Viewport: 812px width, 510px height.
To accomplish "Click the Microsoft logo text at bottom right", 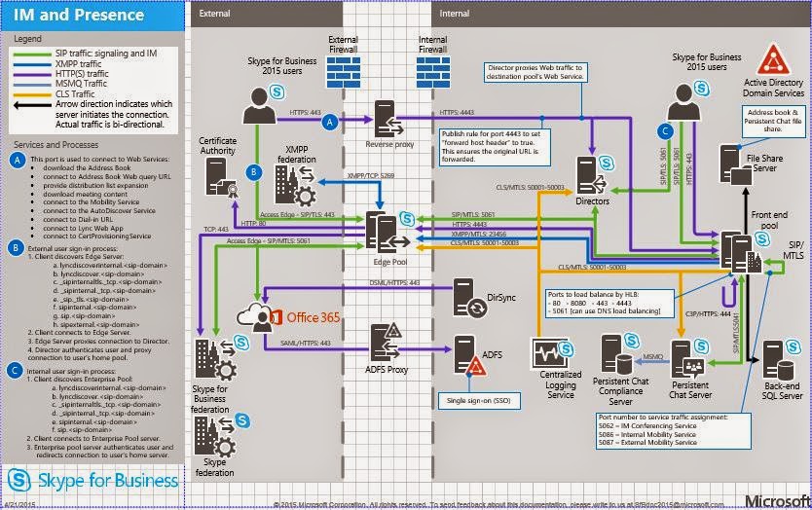I will 778,500.
